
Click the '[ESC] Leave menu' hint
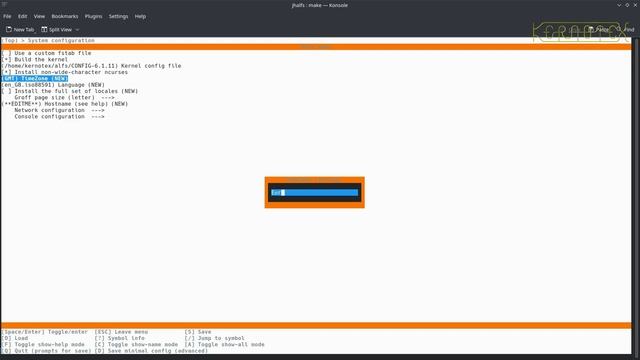(x=121, y=332)
